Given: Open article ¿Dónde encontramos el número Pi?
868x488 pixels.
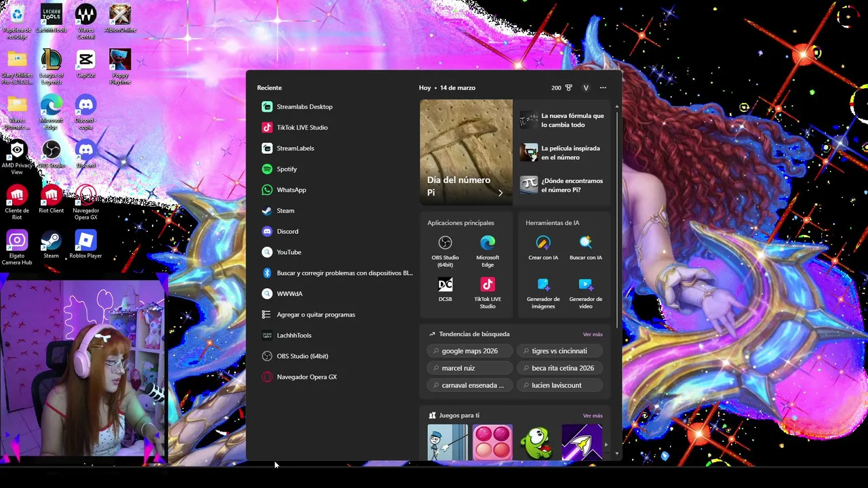Looking at the screenshot, I should point(561,186).
